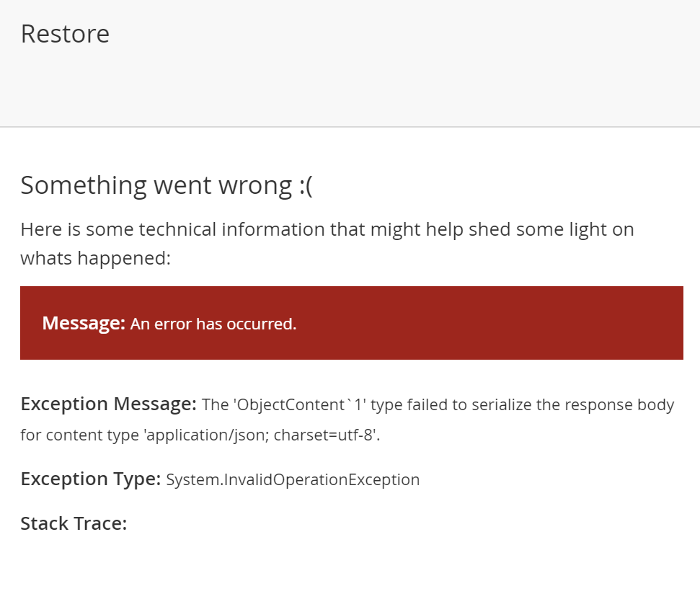
Task: Click the Exception Type: label
Action: click(91, 479)
